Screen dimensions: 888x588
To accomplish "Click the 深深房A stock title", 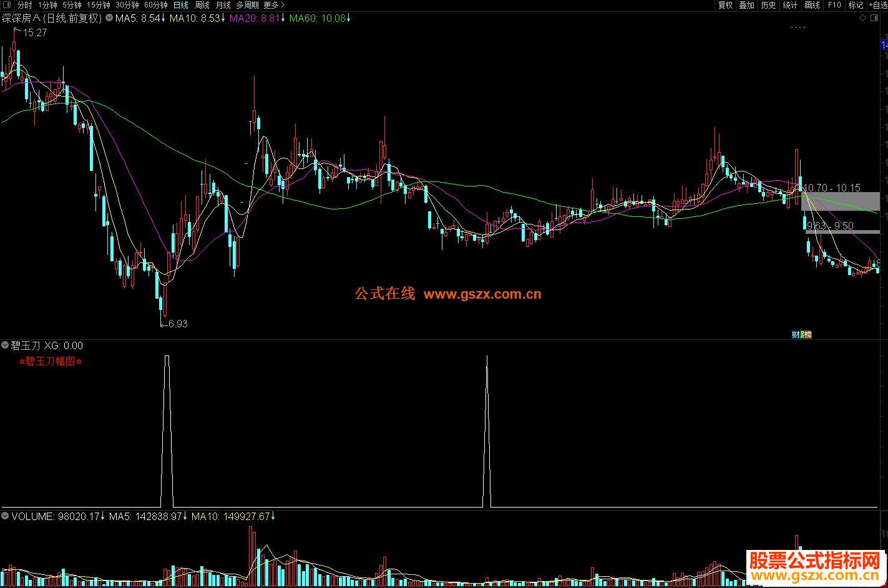I will tap(52, 18).
